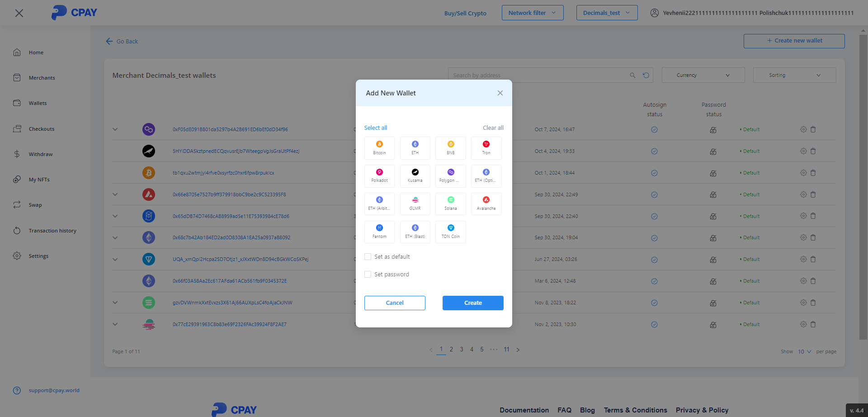The width and height of the screenshot is (868, 417).
Task: Pick the TON Coin tile
Action: point(450,232)
